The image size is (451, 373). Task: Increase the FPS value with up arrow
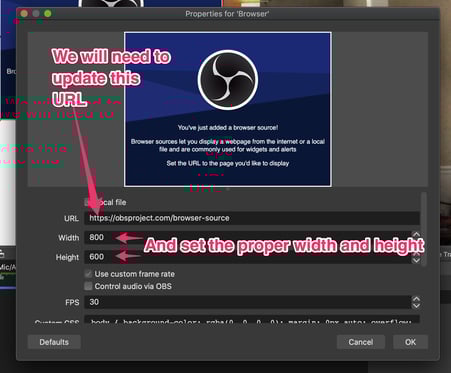416,299
